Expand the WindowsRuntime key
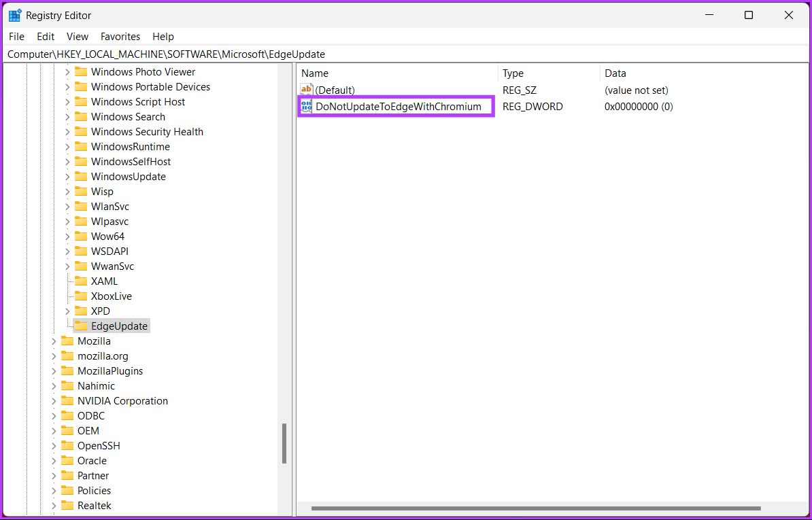812x520 pixels. (x=67, y=147)
